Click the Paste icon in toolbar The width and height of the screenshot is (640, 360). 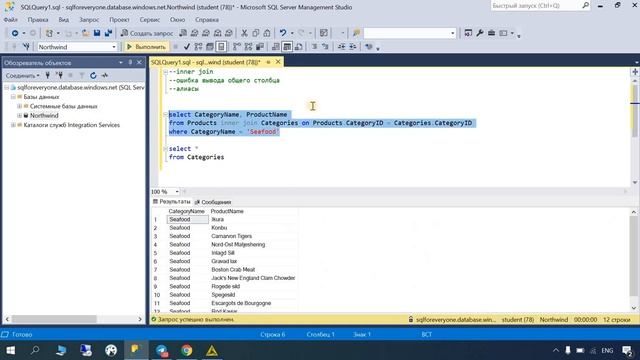point(267,33)
